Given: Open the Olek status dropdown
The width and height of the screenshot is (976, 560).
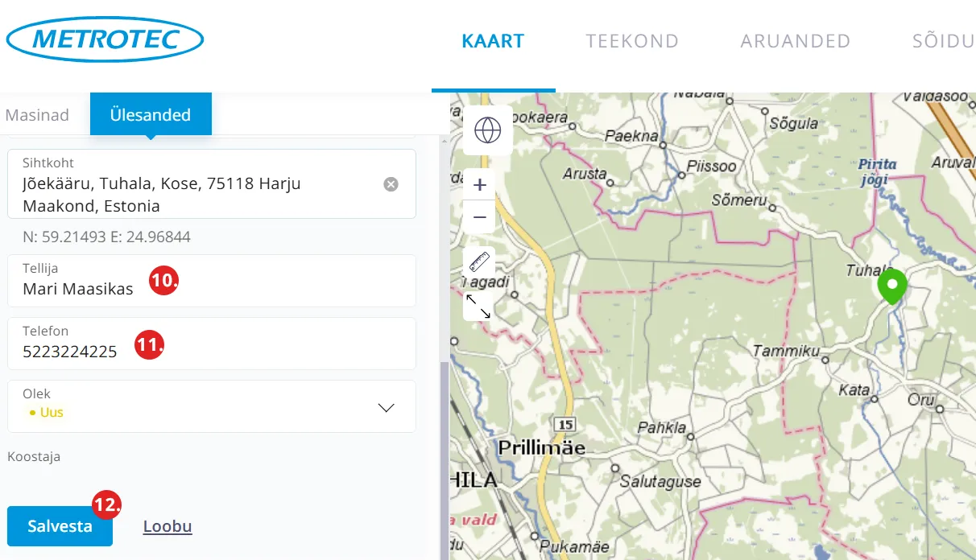Looking at the screenshot, I should point(211,406).
